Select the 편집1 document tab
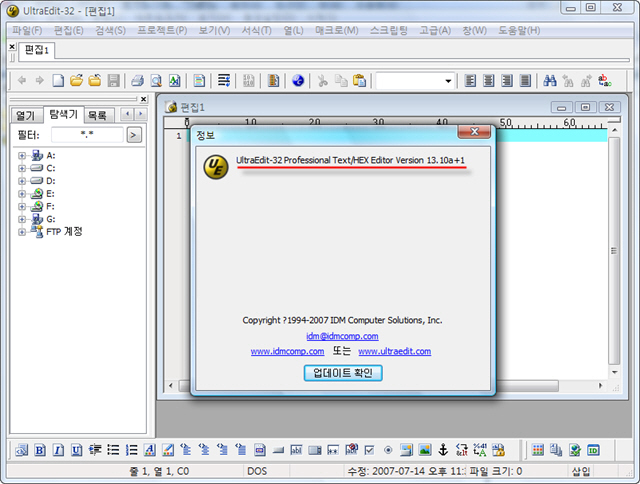The height and width of the screenshot is (484, 640). 36,51
